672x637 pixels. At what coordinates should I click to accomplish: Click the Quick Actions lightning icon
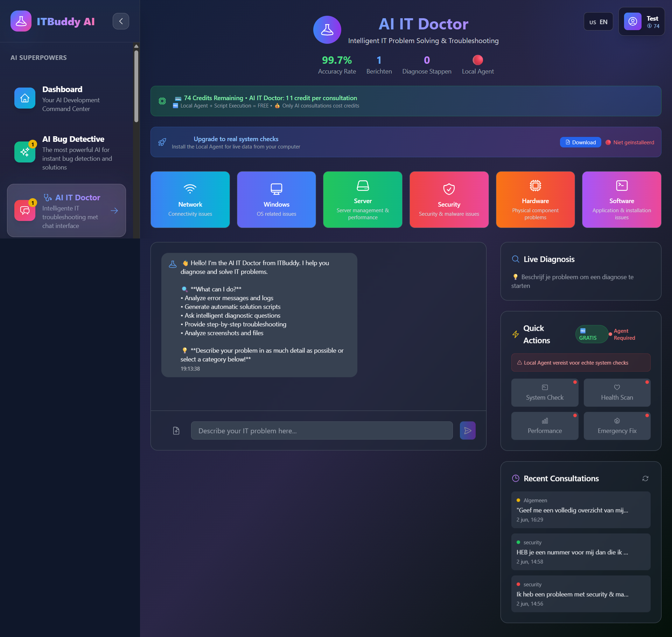click(x=516, y=334)
